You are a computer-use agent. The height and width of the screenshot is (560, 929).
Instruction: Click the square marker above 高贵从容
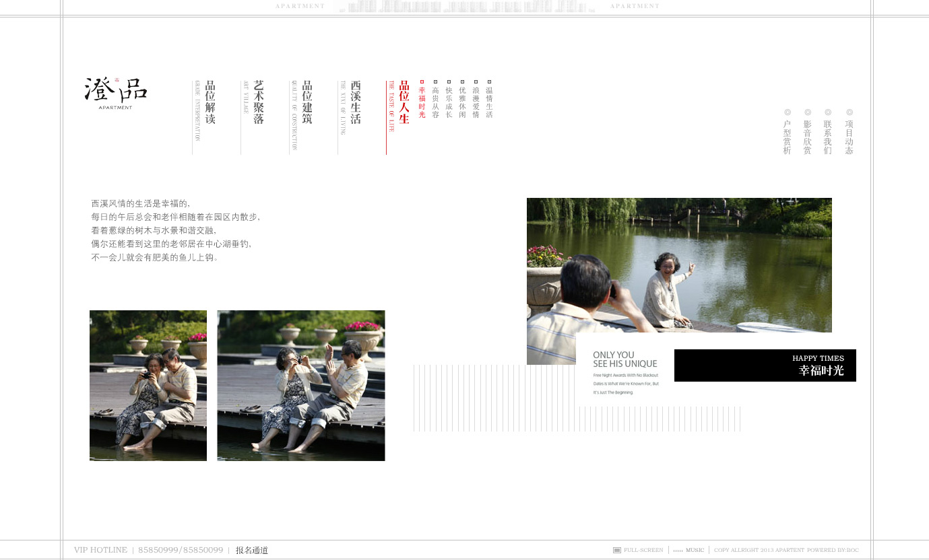435,81
